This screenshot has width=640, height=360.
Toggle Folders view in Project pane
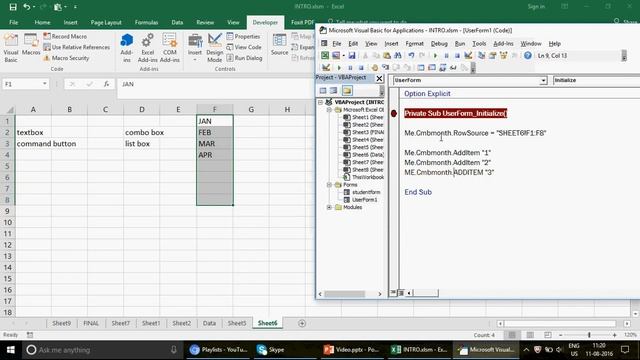pyautogui.click(x=347, y=91)
